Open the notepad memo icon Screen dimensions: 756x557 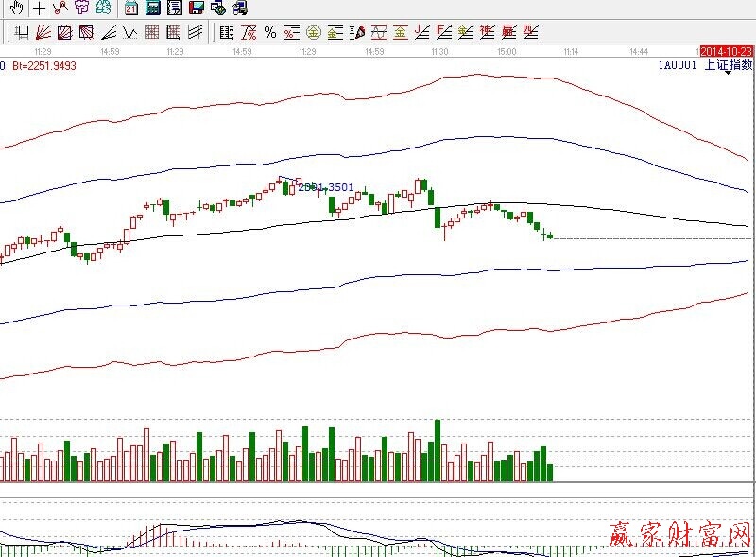[x=174, y=9]
